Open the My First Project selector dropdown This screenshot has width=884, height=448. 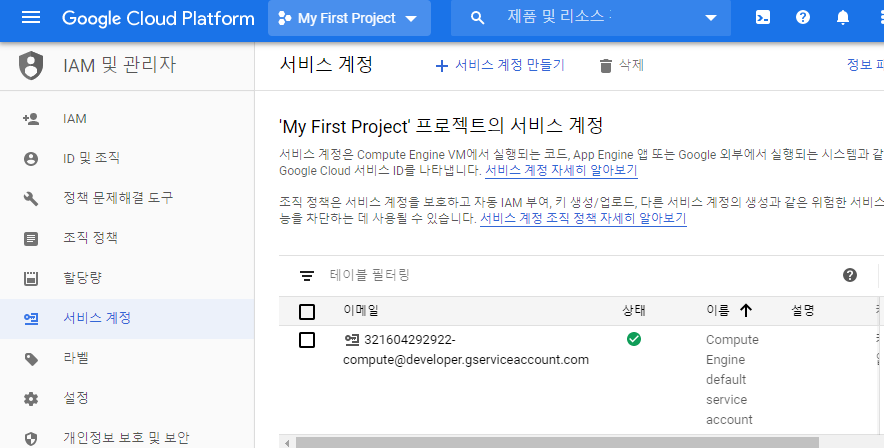tap(349, 18)
